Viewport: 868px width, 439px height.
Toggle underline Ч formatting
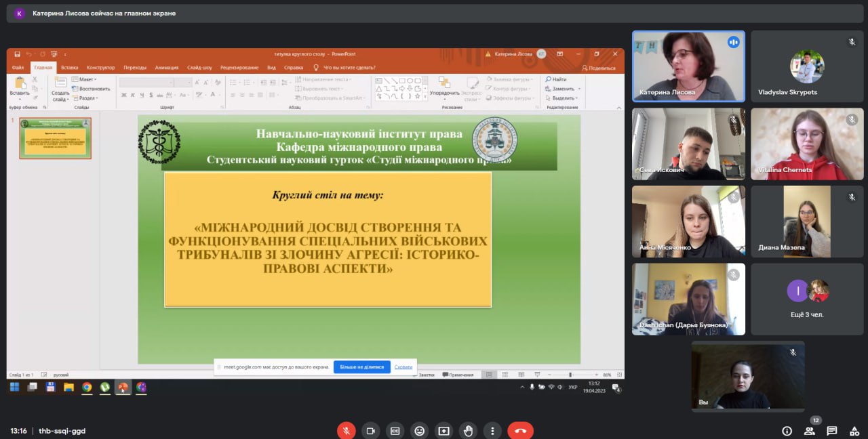point(142,96)
